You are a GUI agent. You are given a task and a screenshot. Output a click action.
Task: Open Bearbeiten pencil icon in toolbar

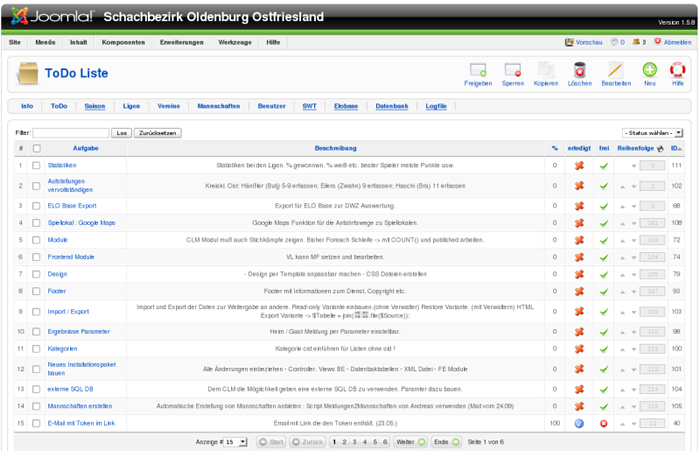(x=616, y=72)
